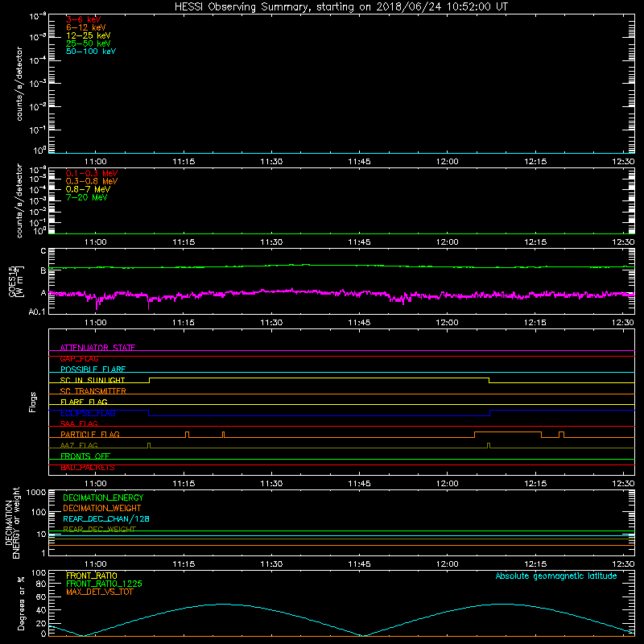Image resolution: width=644 pixels, height=644 pixels.
Task: Click the green GOES B-level trace
Action: coord(341,266)
